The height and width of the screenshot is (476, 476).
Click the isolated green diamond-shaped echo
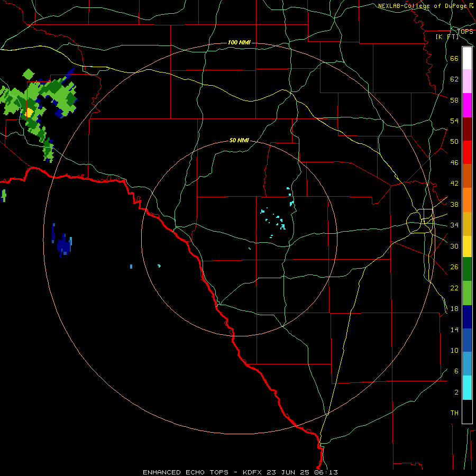(x=29, y=75)
